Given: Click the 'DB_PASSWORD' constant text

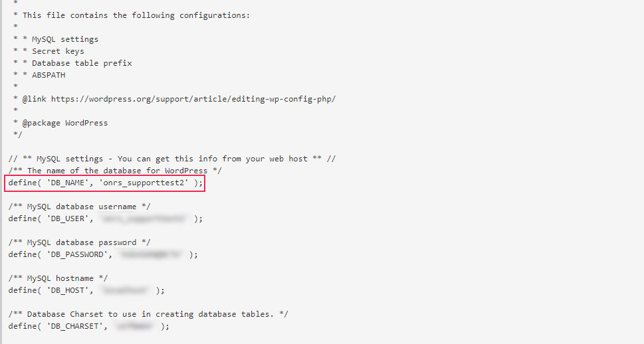Looking at the screenshot, I should pos(77,254).
